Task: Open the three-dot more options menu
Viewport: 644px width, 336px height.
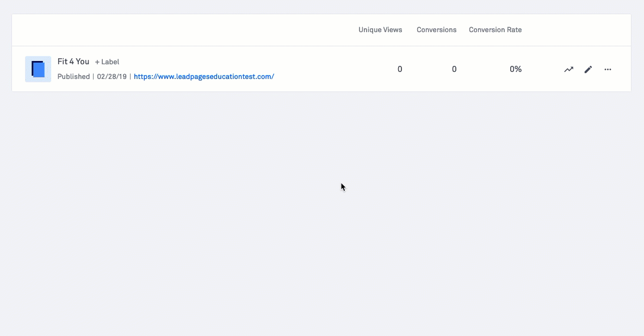Action: (608, 70)
